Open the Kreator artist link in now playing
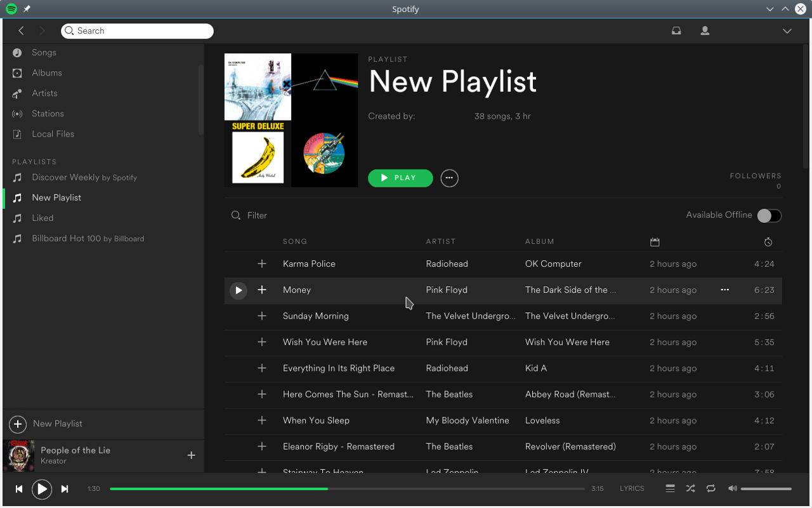The width and height of the screenshot is (812, 508). coord(53,461)
